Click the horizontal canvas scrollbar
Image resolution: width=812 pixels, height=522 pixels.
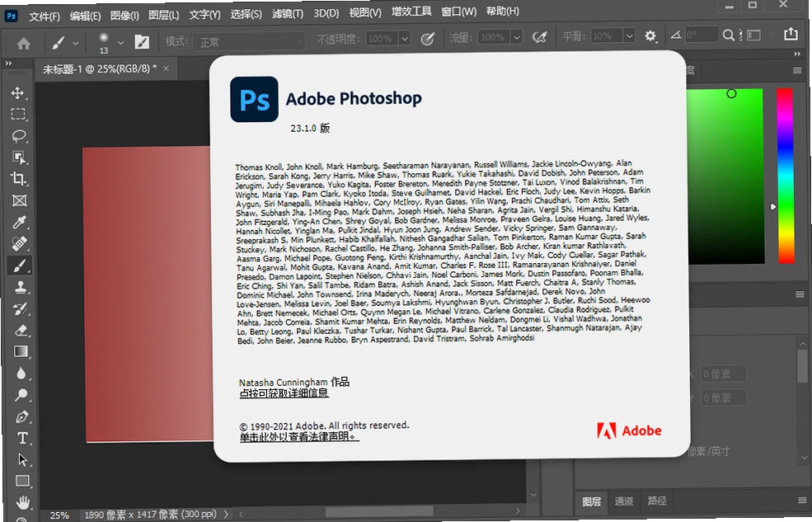coord(379,511)
